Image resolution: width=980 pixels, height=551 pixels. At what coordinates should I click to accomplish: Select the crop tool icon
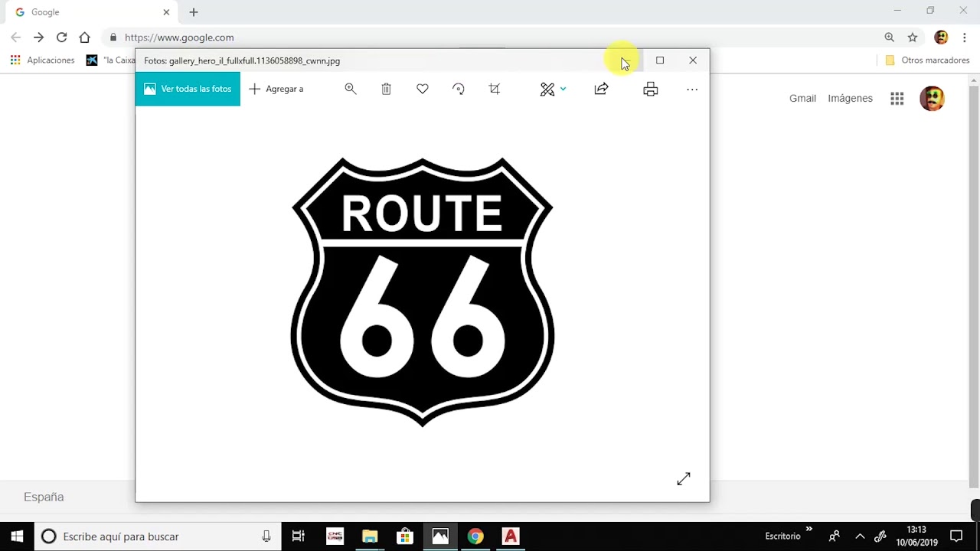(x=495, y=89)
